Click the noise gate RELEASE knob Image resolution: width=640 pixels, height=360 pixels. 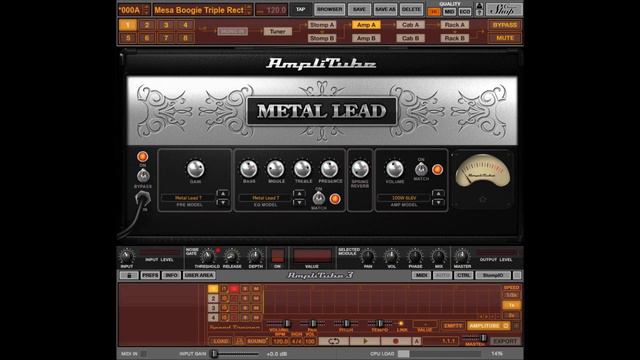click(231, 257)
